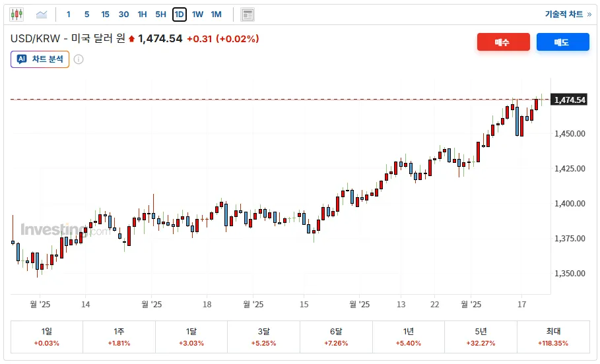Viewport: 600px width, 364px height.
Task: Set the 1H interval
Action: pyautogui.click(x=142, y=15)
